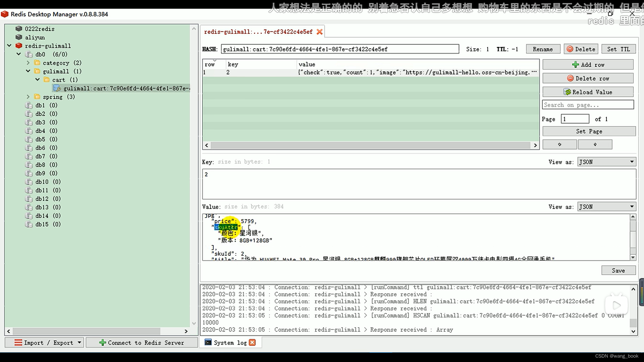
Task: Click the aliyun server icon
Action: [x=19, y=37]
